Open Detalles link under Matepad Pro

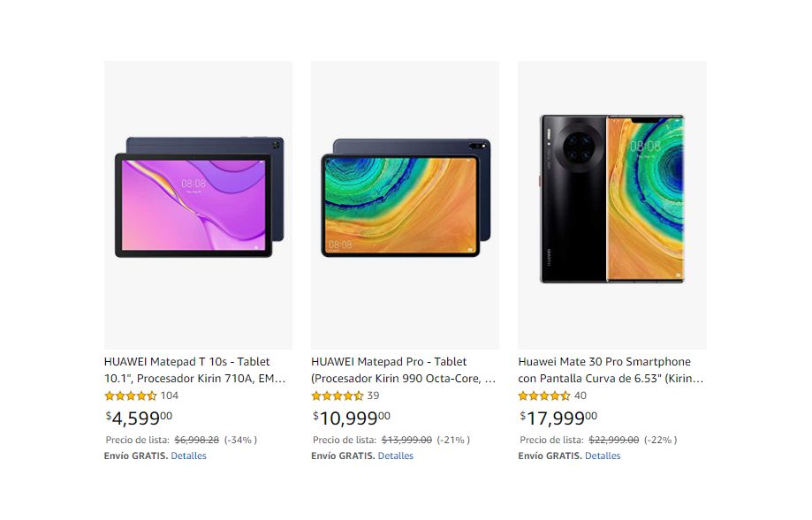click(395, 456)
